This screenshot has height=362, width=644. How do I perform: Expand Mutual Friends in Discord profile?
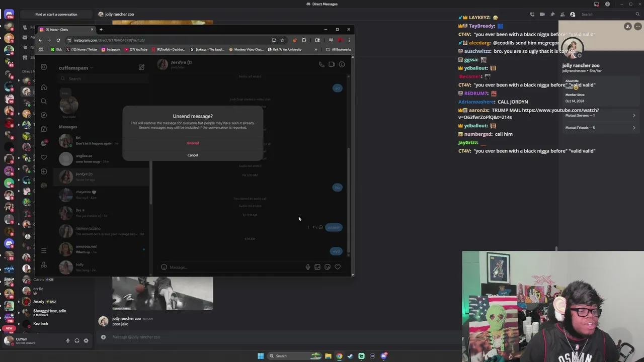(600, 128)
